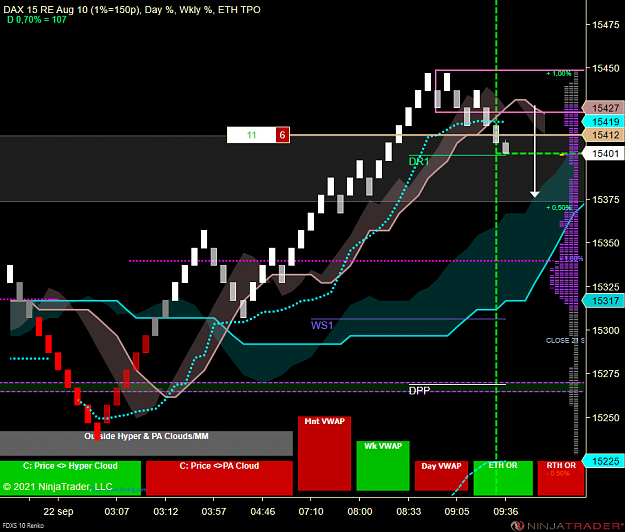Select the green "D 0,70% = 107" readout

tap(37, 20)
